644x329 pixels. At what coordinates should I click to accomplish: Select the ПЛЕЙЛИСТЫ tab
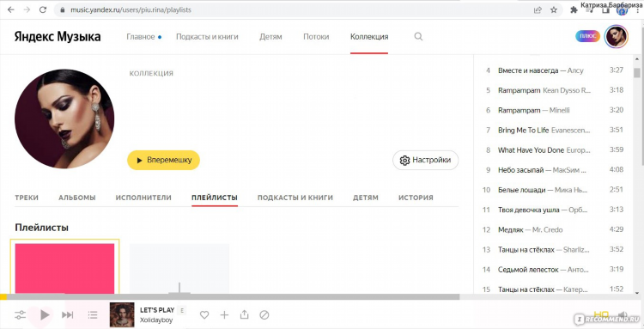(215, 198)
